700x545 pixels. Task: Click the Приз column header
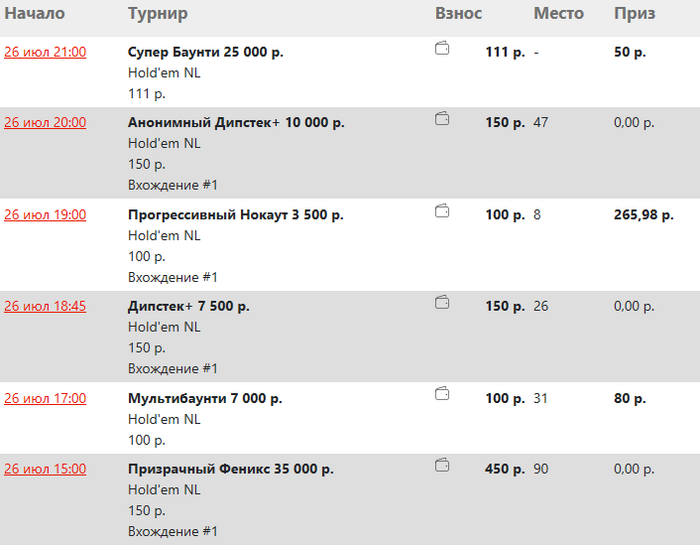tap(634, 13)
